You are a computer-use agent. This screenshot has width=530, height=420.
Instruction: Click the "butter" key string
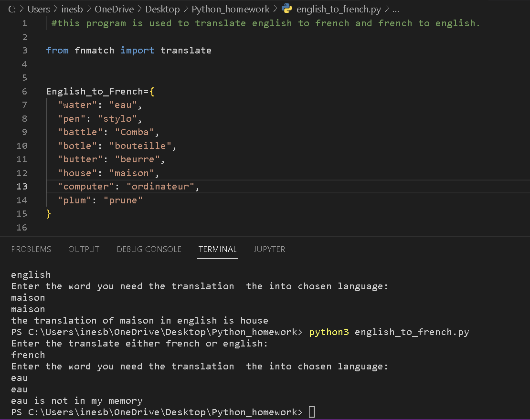coord(80,159)
